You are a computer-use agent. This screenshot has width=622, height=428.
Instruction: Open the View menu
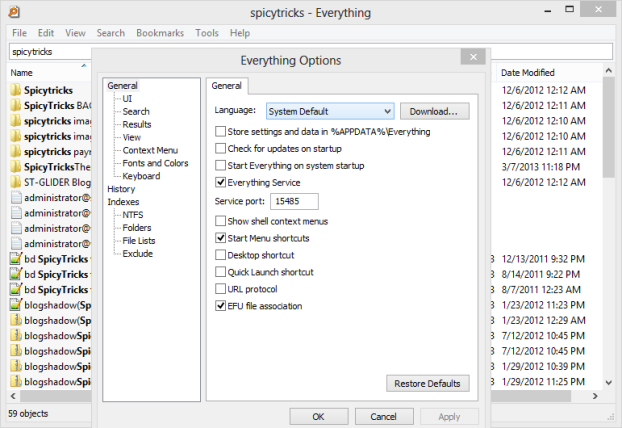point(75,33)
